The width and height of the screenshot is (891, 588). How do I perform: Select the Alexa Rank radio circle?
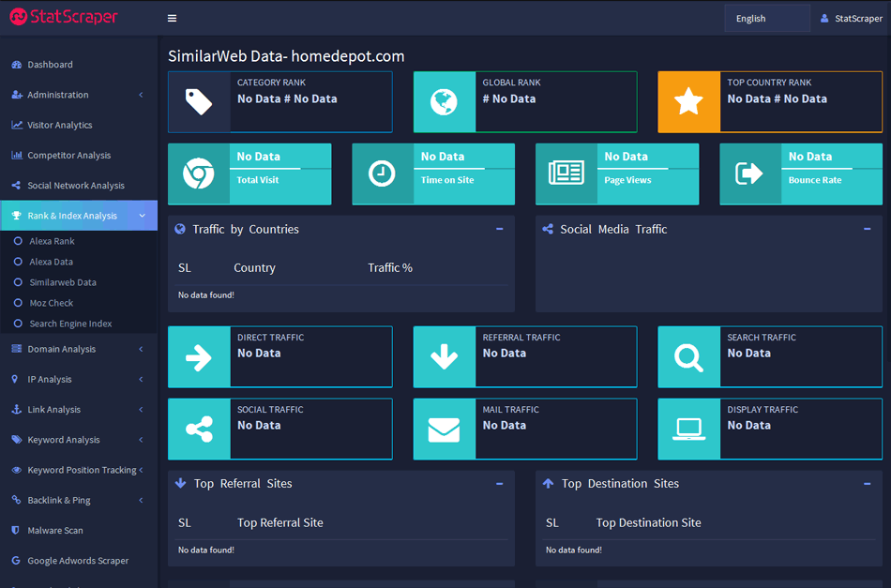18,241
